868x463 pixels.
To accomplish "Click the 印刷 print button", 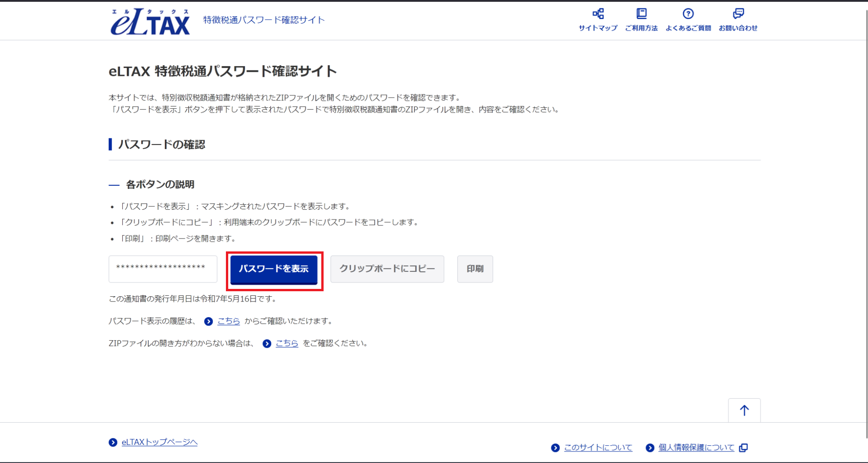I will coord(475,269).
